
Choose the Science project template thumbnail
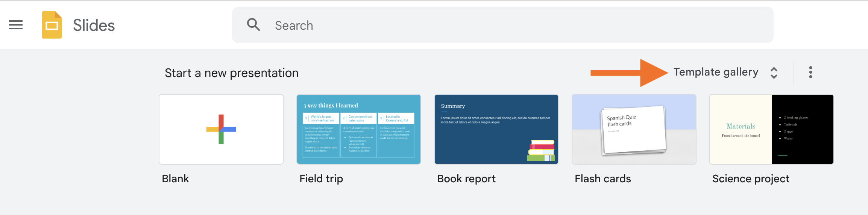pos(771,129)
